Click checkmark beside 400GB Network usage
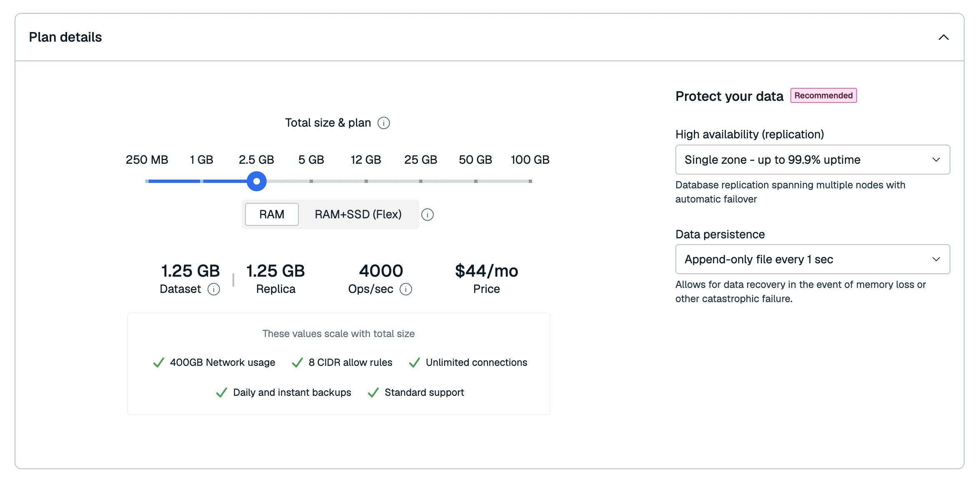This screenshot has width=980, height=480. click(x=158, y=362)
